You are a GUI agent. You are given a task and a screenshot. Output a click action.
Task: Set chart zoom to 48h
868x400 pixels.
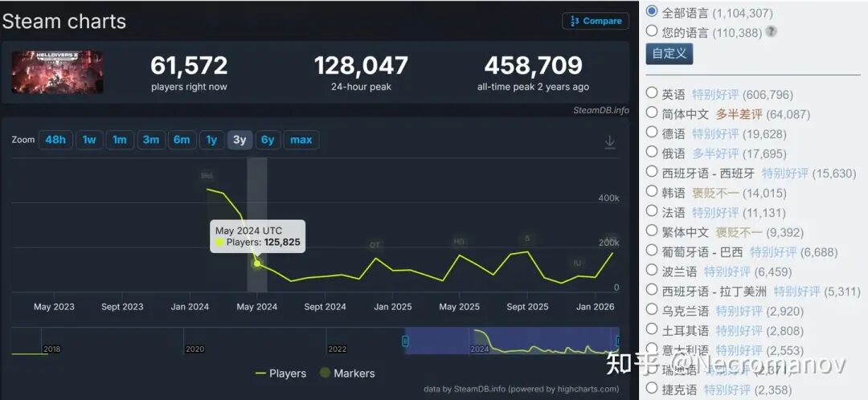click(x=55, y=140)
